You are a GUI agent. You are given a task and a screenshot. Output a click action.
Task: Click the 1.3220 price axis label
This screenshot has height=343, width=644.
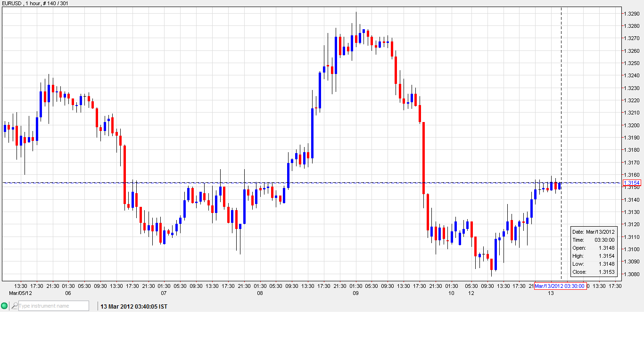pyautogui.click(x=632, y=100)
